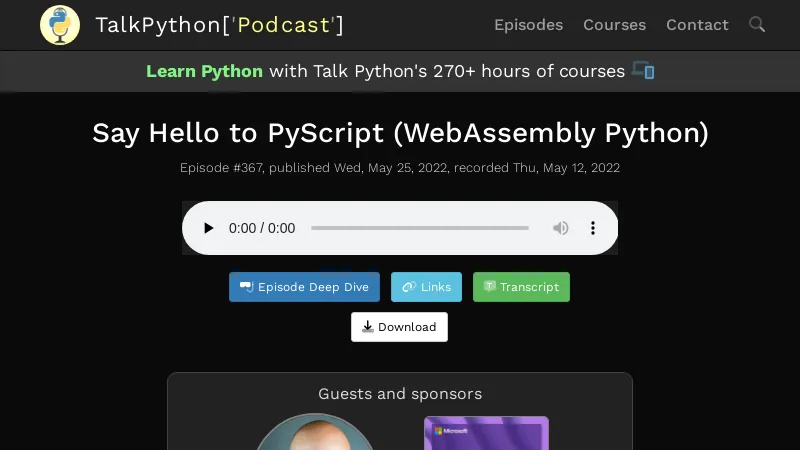
Task: Open the search magnifier icon
Action: [x=757, y=24]
